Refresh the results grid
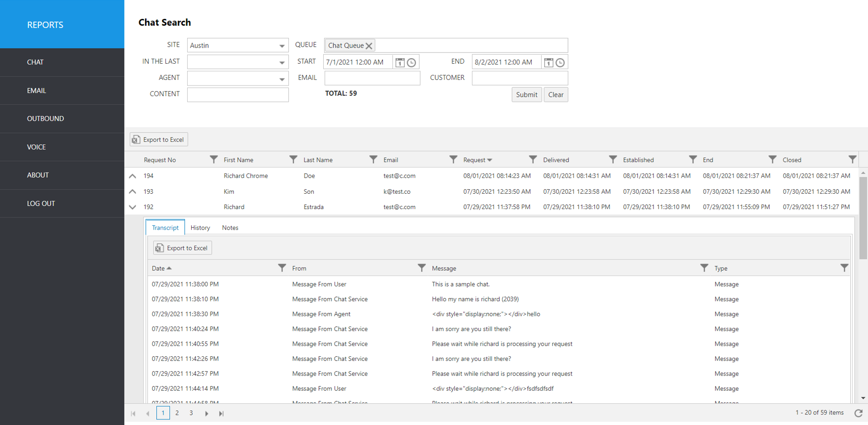Viewport: 868px width, 425px height. pyautogui.click(x=858, y=413)
